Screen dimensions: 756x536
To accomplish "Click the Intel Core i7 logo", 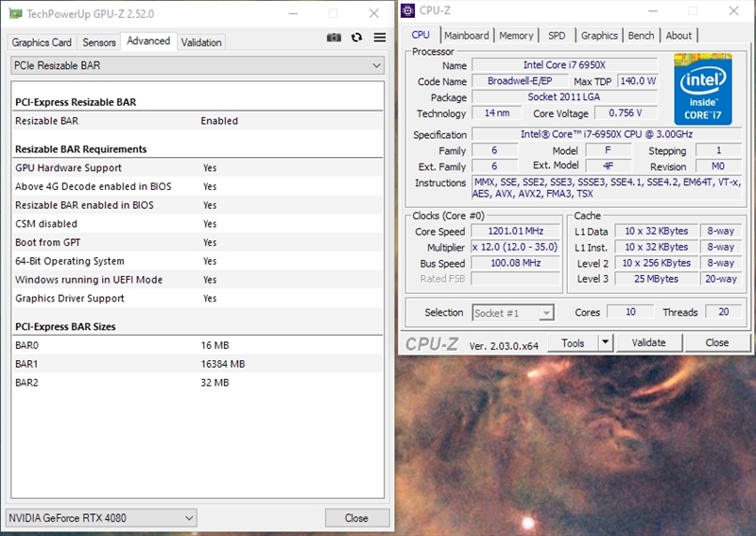I will 702,89.
